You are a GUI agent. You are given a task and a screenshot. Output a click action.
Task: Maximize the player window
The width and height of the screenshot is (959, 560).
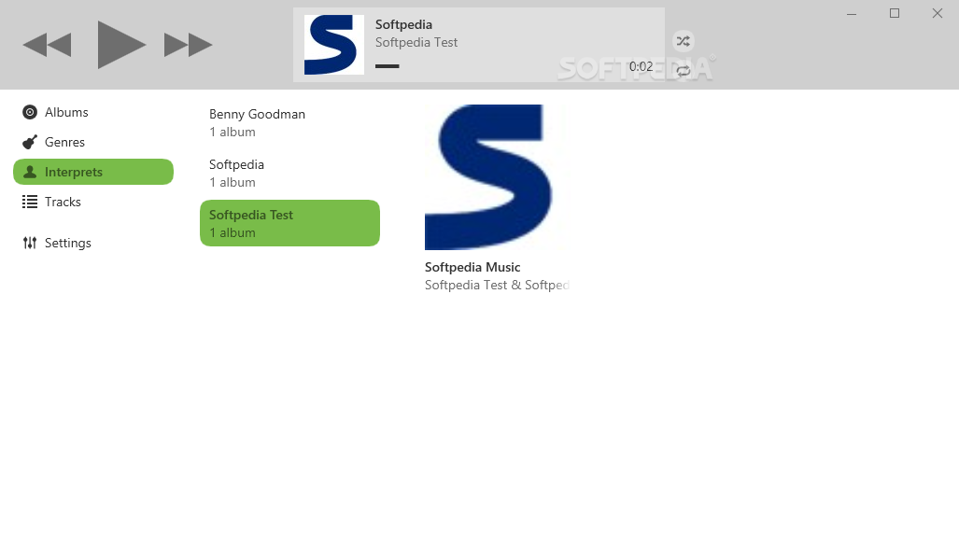(895, 13)
